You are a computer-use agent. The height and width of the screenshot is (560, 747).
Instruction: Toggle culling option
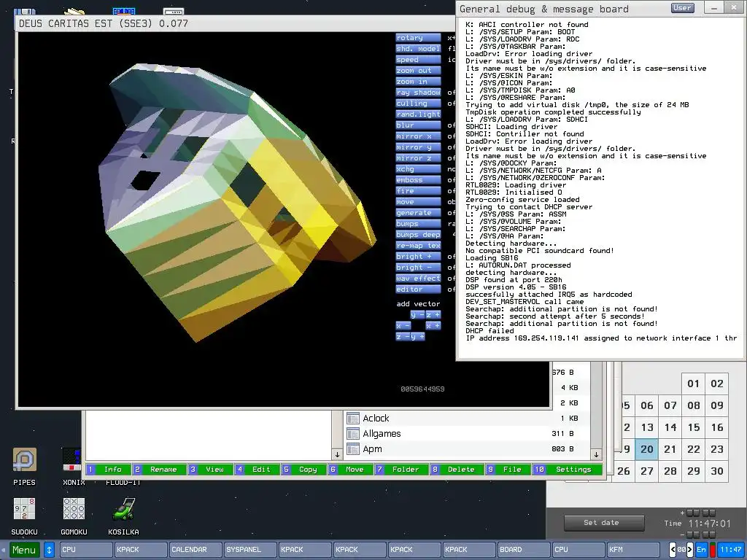pyautogui.click(x=418, y=104)
